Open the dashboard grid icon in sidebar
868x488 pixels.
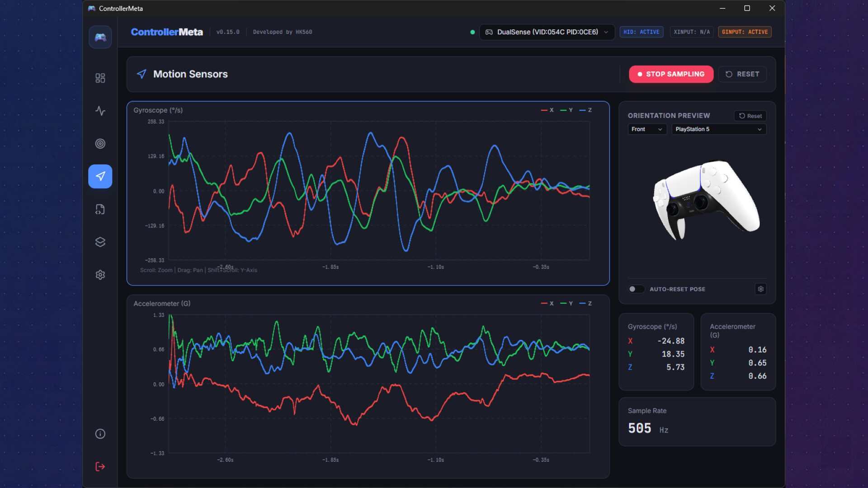(100, 78)
